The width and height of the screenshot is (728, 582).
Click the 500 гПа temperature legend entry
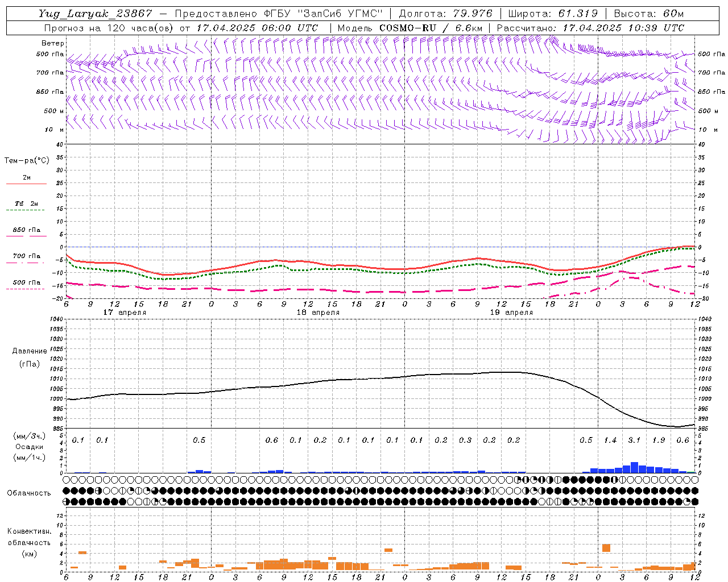(x=26, y=282)
